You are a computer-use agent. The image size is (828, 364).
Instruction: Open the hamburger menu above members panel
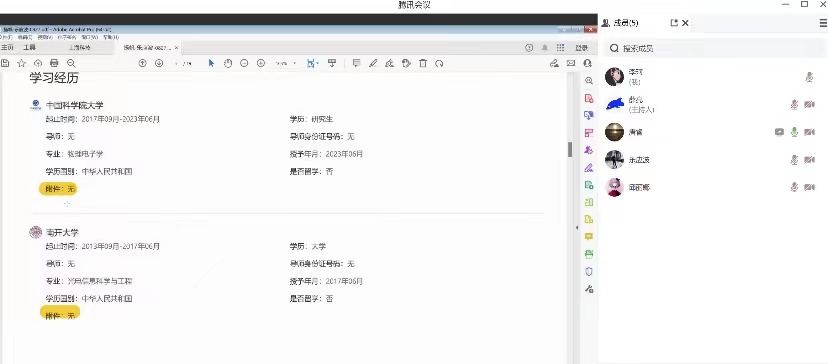point(823,23)
